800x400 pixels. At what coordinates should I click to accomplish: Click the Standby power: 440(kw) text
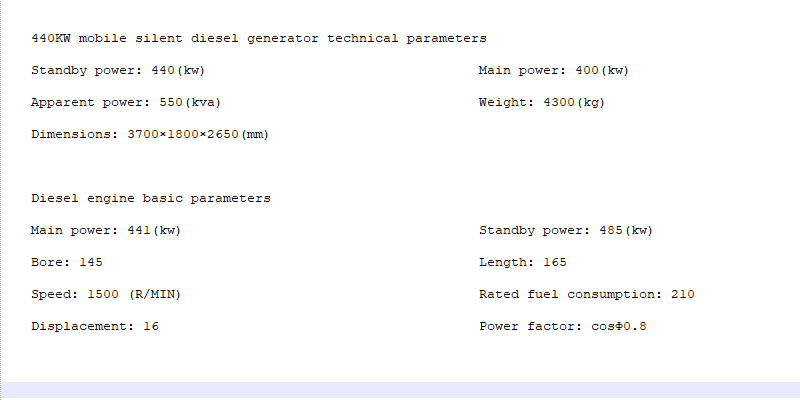coord(118,70)
